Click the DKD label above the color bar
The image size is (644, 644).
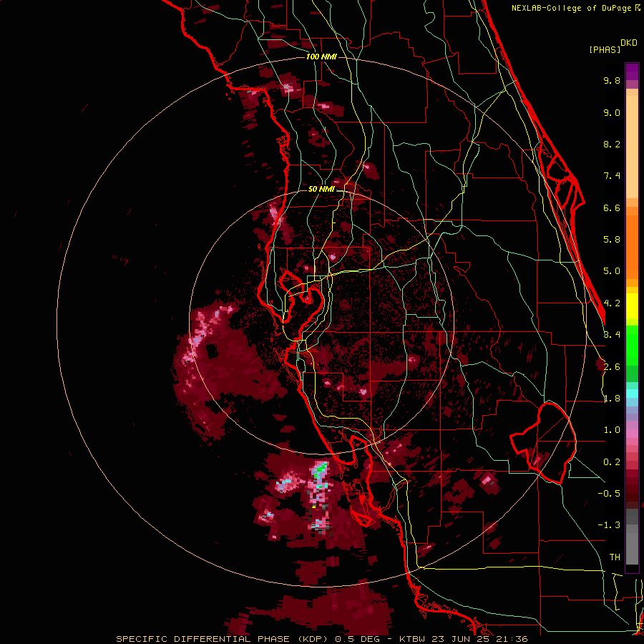coord(629,43)
